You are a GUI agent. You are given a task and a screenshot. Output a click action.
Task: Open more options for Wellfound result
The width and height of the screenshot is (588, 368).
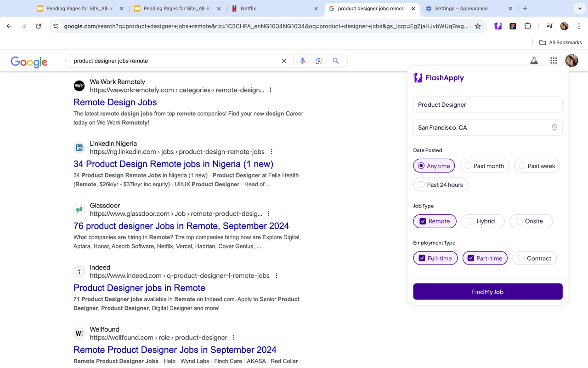click(x=234, y=338)
